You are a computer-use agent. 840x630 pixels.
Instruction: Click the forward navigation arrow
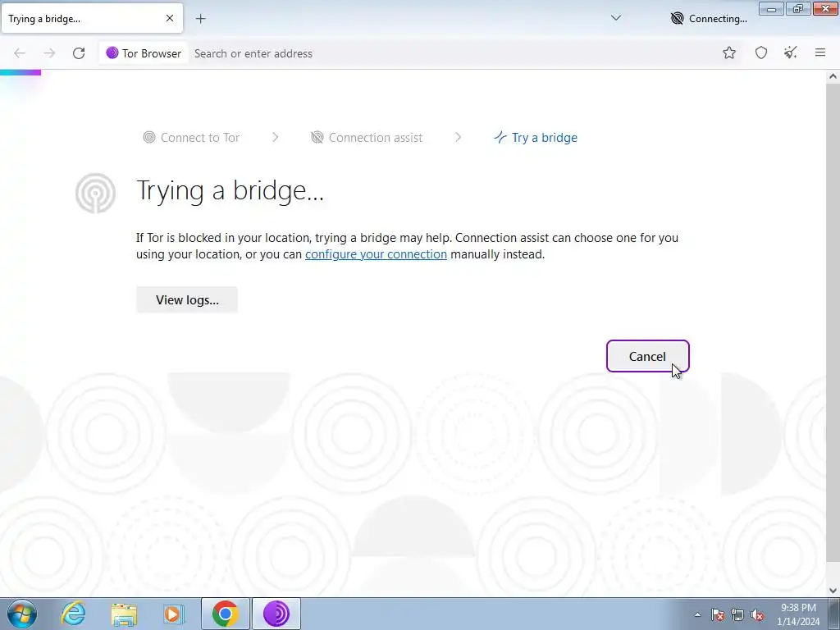[x=49, y=53]
